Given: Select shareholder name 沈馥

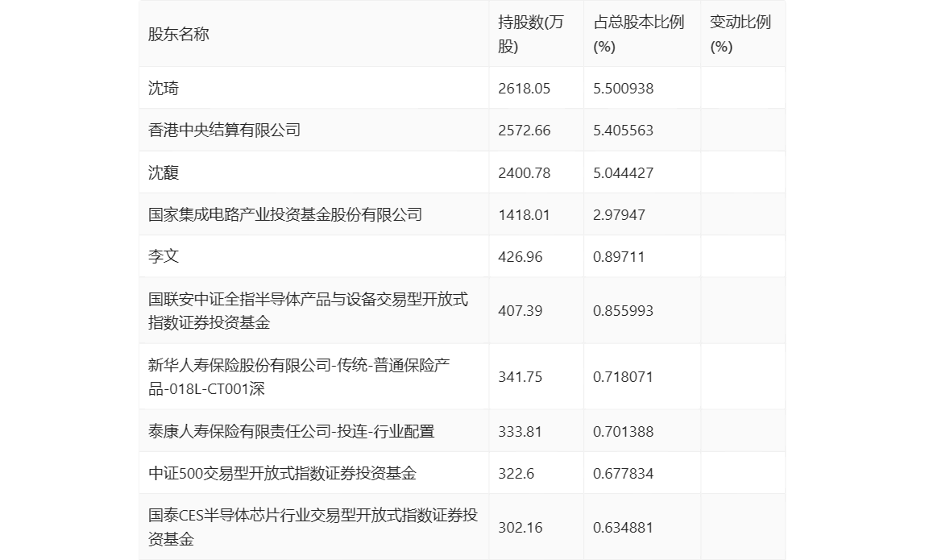Looking at the screenshot, I should pyautogui.click(x=164, y=172).
